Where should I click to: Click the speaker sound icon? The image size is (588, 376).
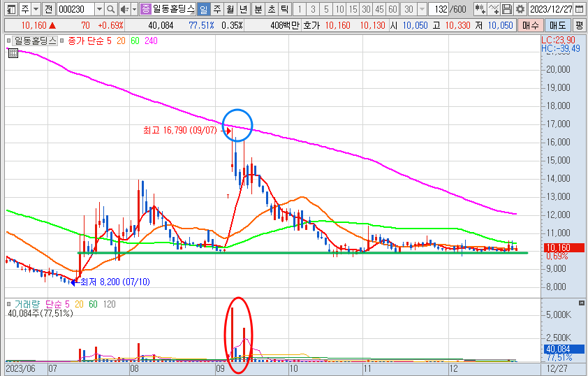(124, 9)
